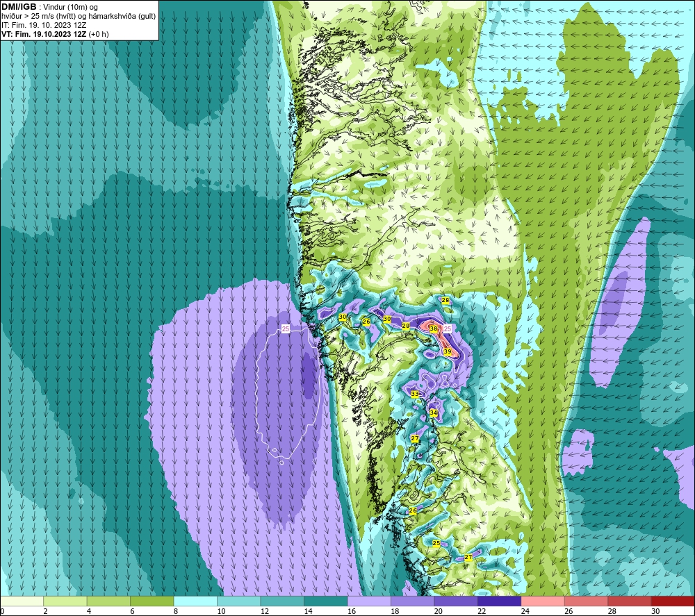Screen dimensions: 695x616
Task: Select the 24–26 m/s light pink legend swatch
Action: 543,601
